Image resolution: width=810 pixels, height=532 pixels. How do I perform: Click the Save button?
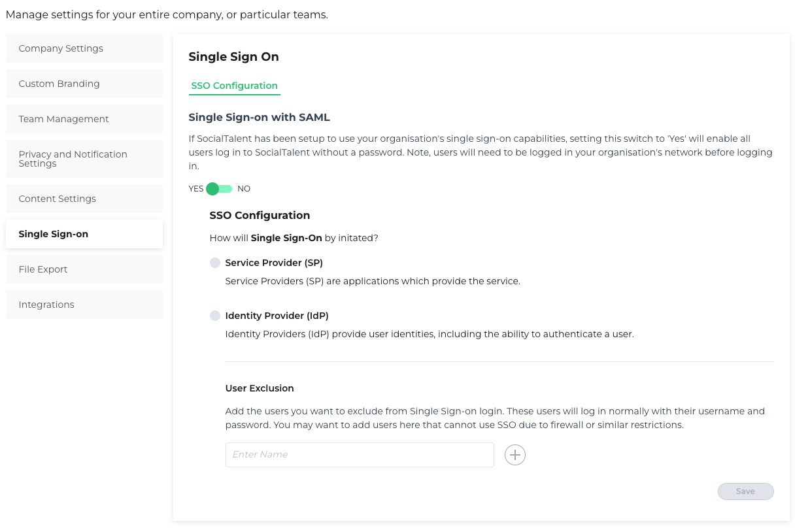[x=746, y=491]
